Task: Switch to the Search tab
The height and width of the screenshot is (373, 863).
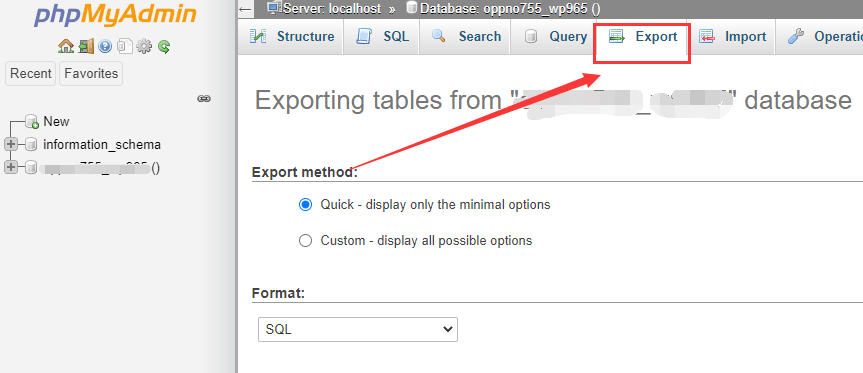Action: tap(466, 37)
